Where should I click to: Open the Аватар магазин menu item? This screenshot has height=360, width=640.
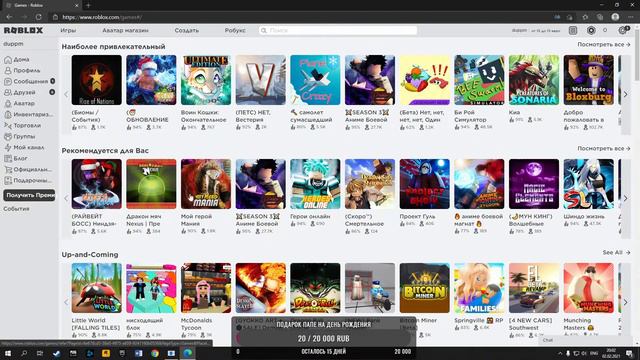tap(125, 30)
